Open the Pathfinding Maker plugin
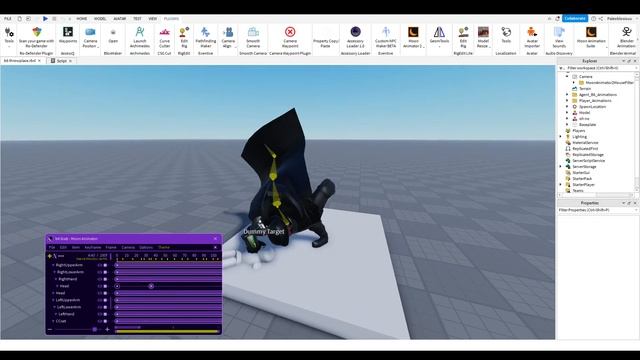 206,37
